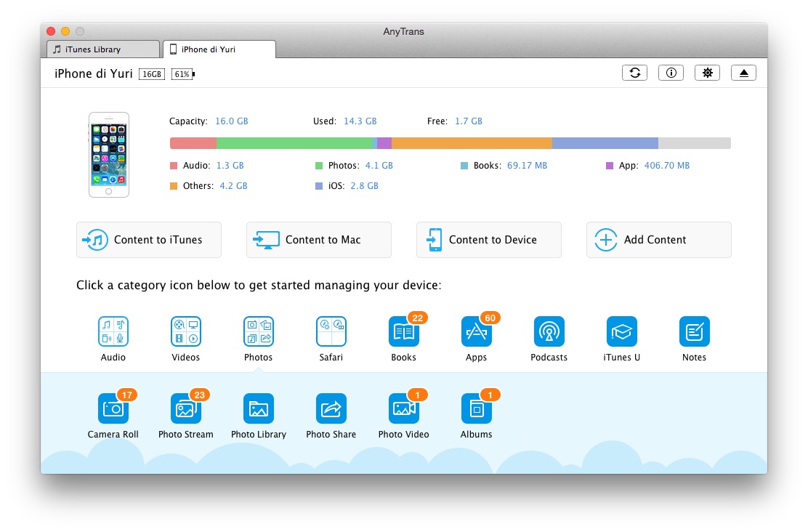Open the Books category icon
808x532 pixels.
(x=404, y=331)
